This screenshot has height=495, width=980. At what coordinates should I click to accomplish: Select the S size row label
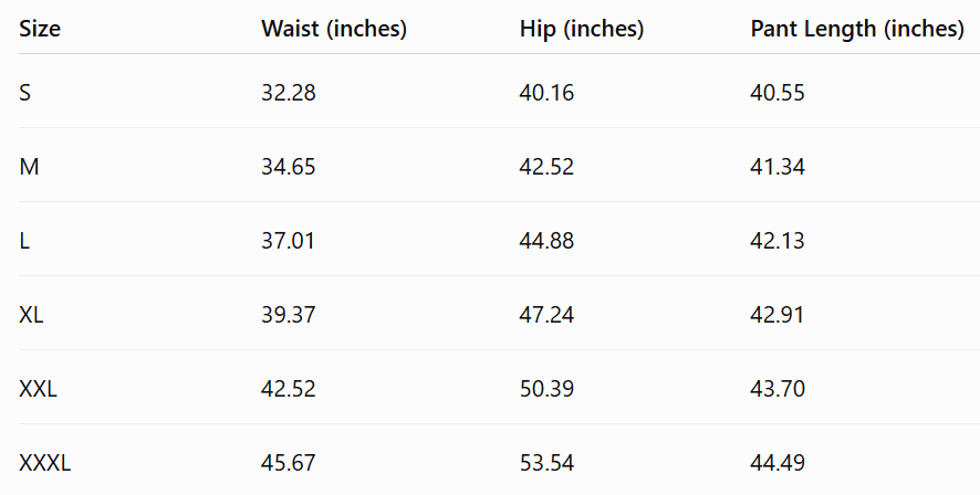click(25, 92)
